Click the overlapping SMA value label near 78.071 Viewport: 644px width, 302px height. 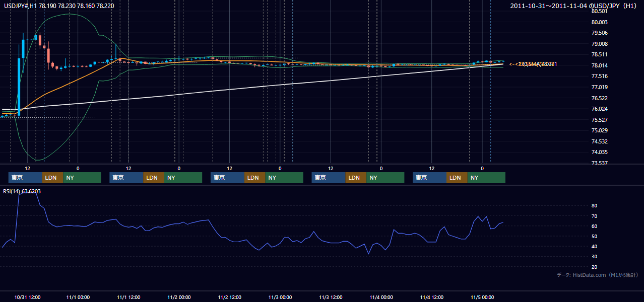(533, 64)
